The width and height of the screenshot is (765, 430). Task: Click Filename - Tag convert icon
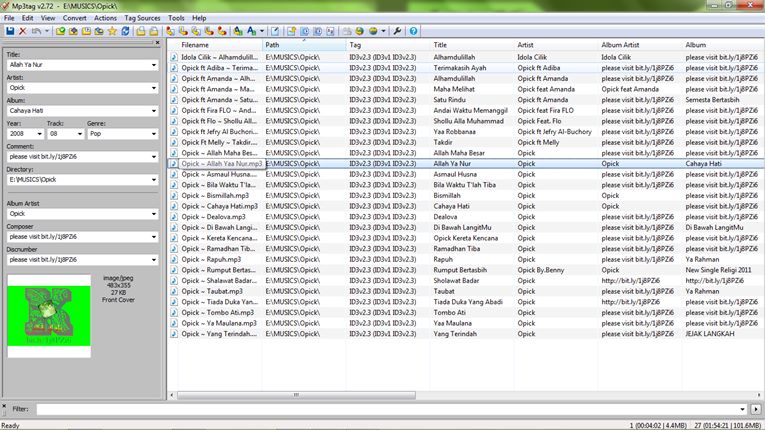tap(183, 31)
